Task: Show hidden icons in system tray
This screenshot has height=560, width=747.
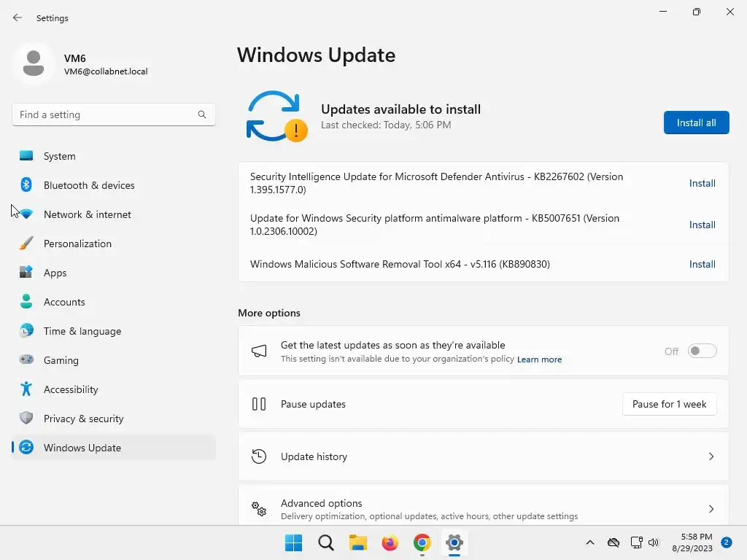Action: pyautogui.click(x=589, y=542)
